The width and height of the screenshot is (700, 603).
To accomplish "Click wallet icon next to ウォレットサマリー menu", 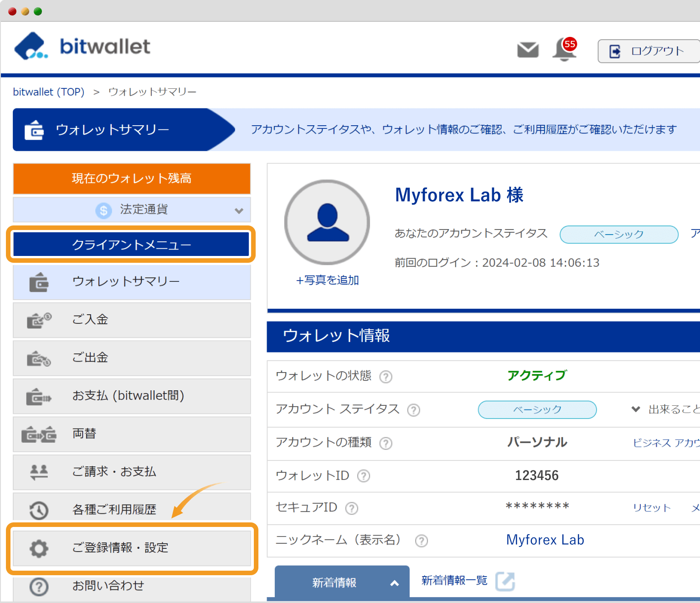I will pos(39,282).
